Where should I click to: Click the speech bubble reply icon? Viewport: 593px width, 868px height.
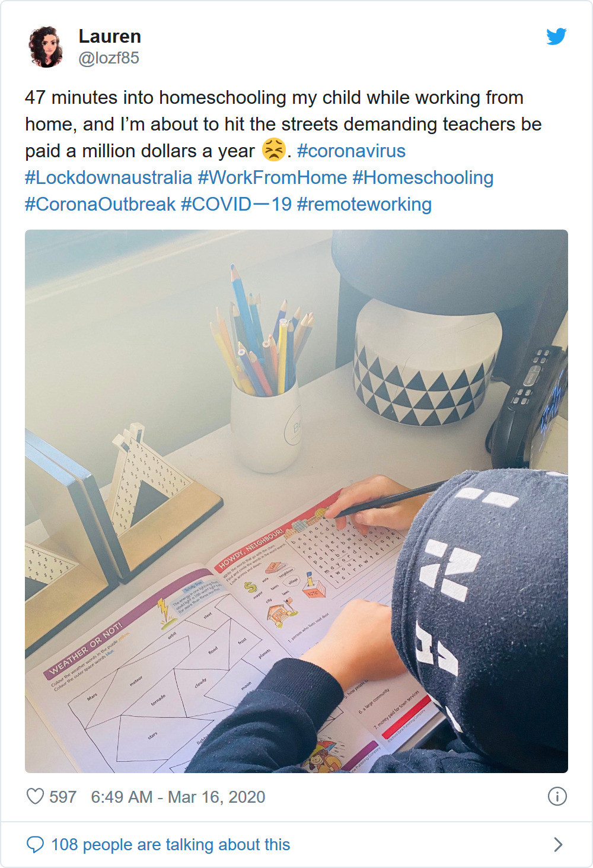tap(36, 844)
